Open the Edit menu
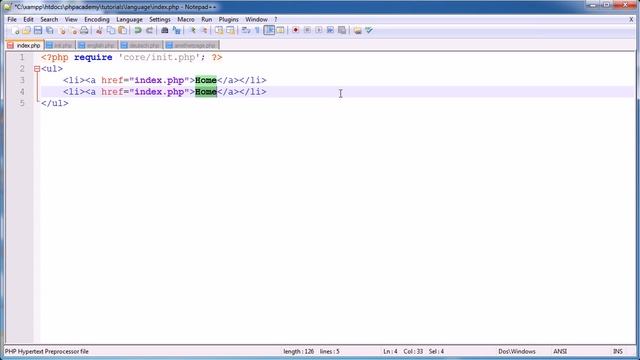640x360 pixels. click(28, 19)
